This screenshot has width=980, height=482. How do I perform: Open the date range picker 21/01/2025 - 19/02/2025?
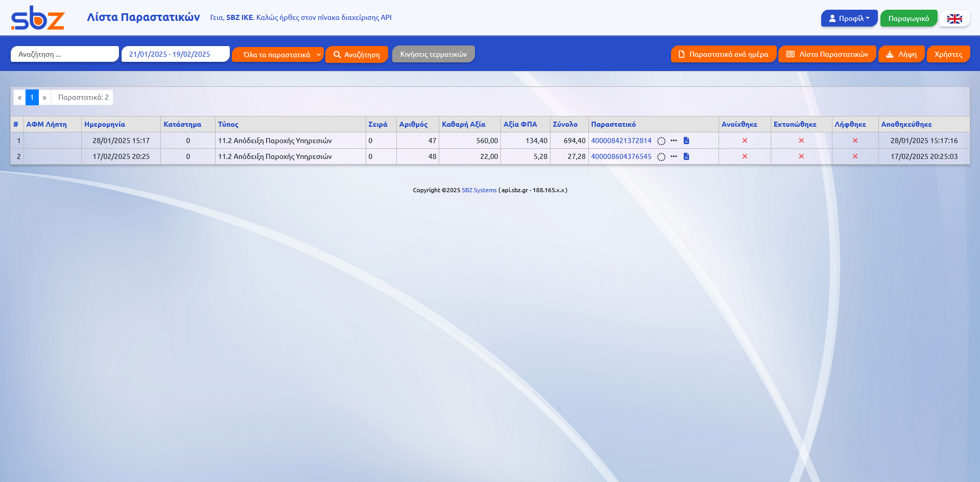[x=175, y=54]
